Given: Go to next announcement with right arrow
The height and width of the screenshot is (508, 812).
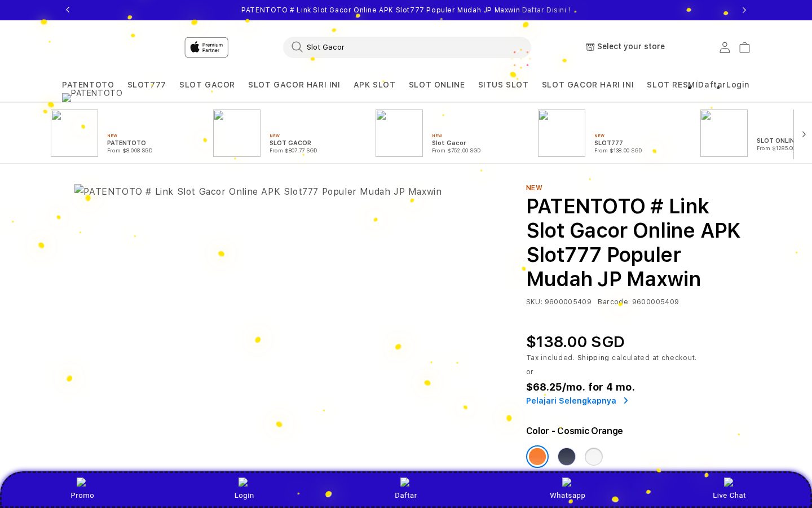Looking at the screenshot, I should (744, 10).
